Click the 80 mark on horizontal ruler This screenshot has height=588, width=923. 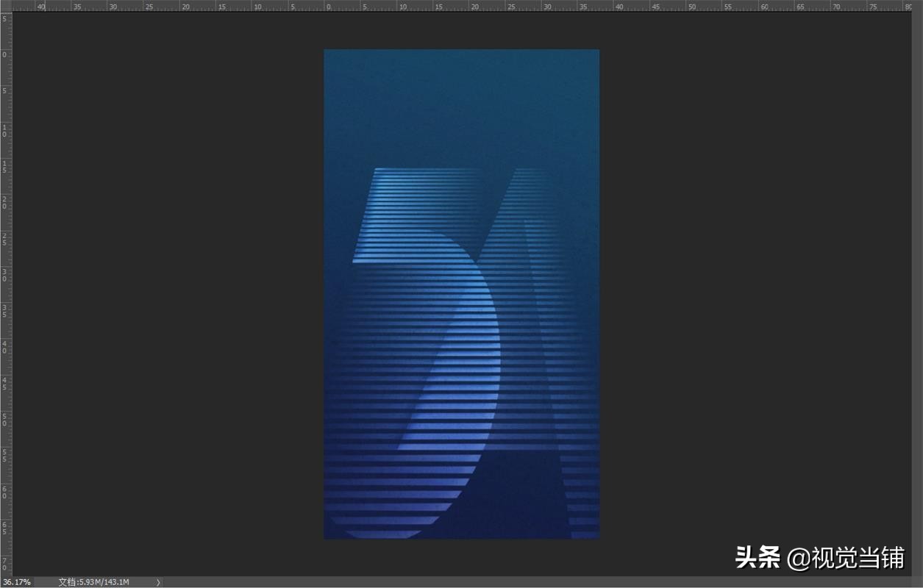(908, 6)
